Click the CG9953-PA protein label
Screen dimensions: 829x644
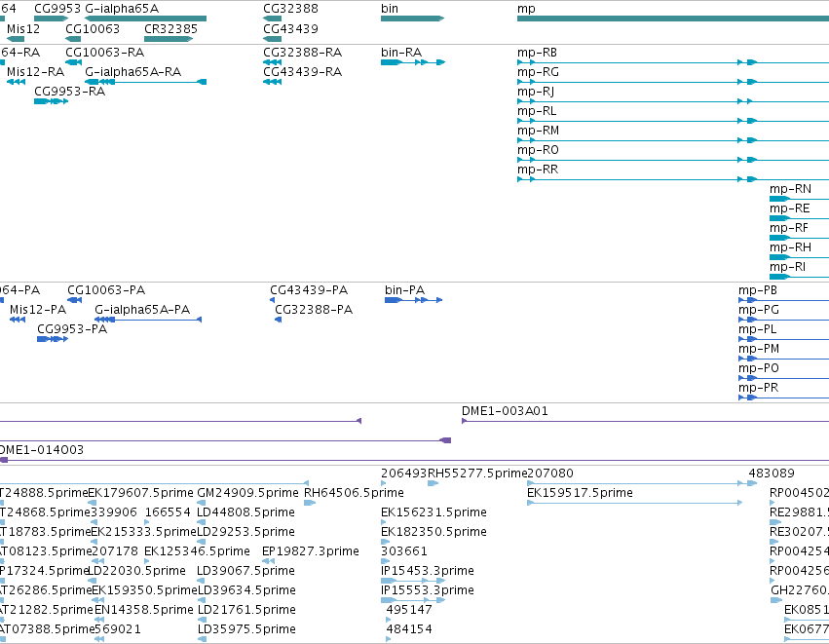(x=72, y=329)
